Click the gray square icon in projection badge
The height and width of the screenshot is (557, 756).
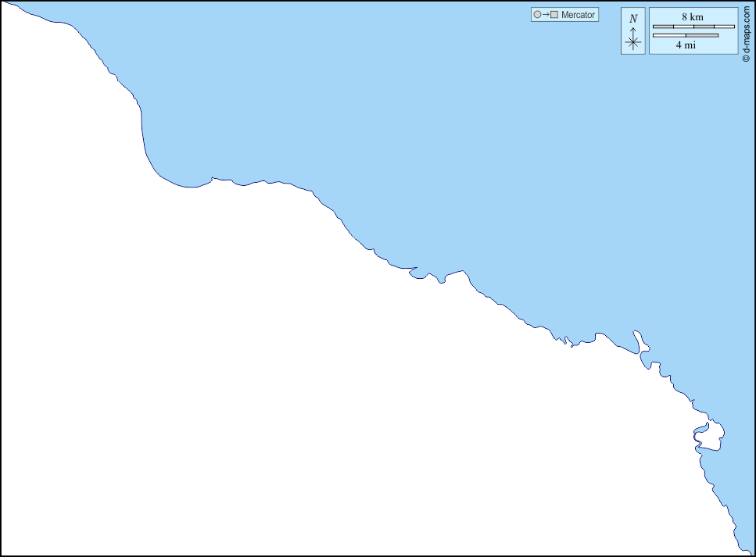[x=554, y=15]
